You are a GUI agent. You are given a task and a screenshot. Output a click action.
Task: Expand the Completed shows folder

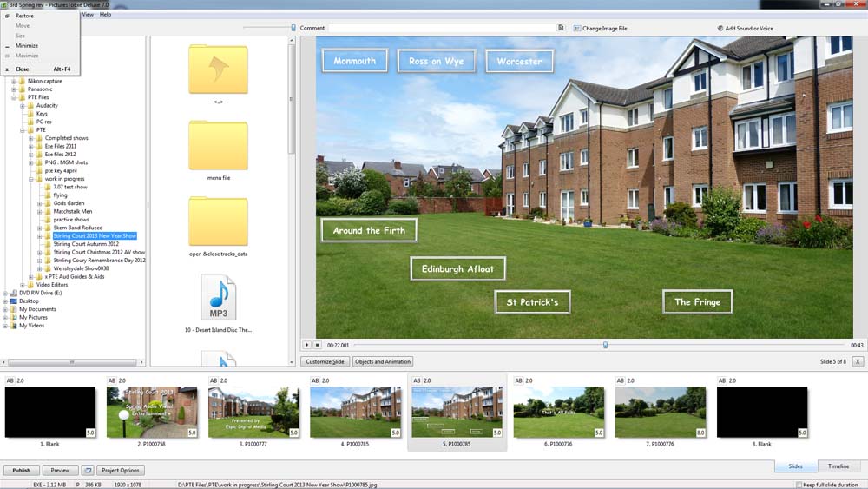point(31,138)
